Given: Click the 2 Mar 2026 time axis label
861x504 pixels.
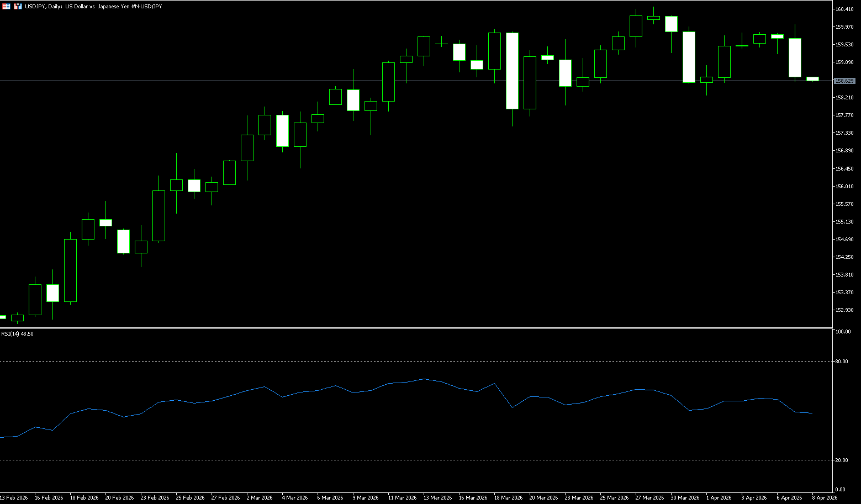Looking at the screenshot, I should pos(259,498).
